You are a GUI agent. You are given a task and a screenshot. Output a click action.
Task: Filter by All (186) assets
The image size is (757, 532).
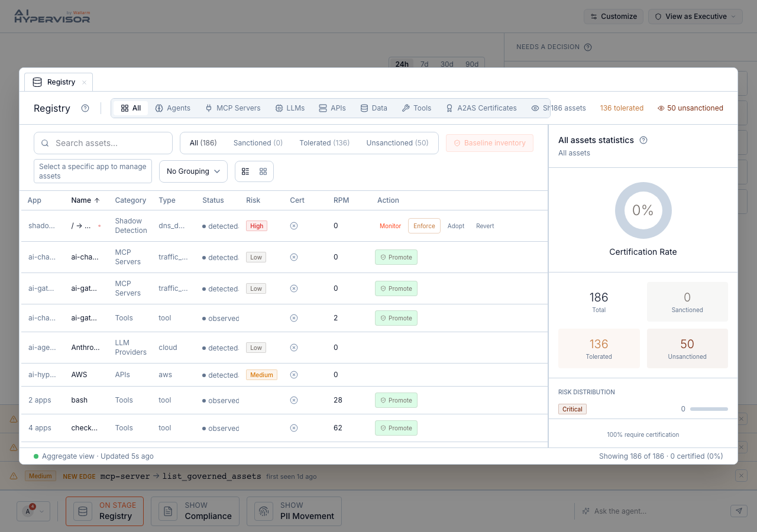pos(203,143)
